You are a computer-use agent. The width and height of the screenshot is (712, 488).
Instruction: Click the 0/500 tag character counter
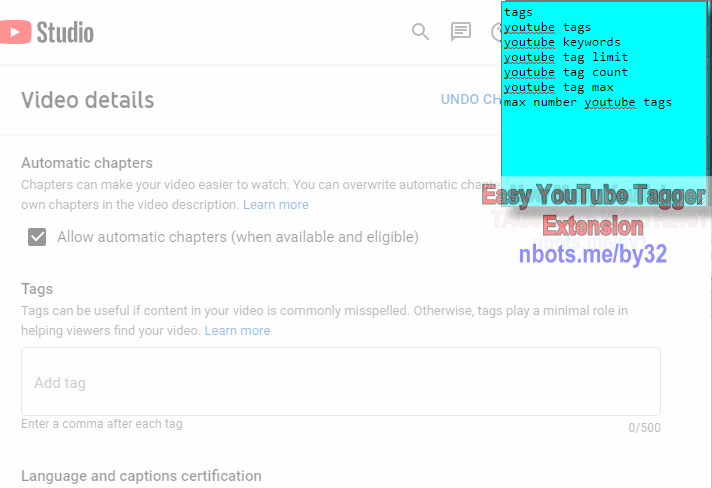click(644, 428)
